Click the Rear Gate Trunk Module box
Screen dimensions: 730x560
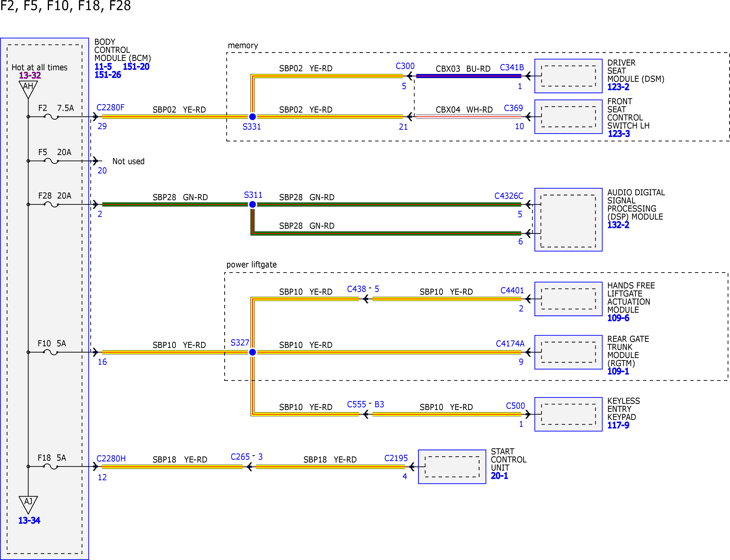click(568, 352)
